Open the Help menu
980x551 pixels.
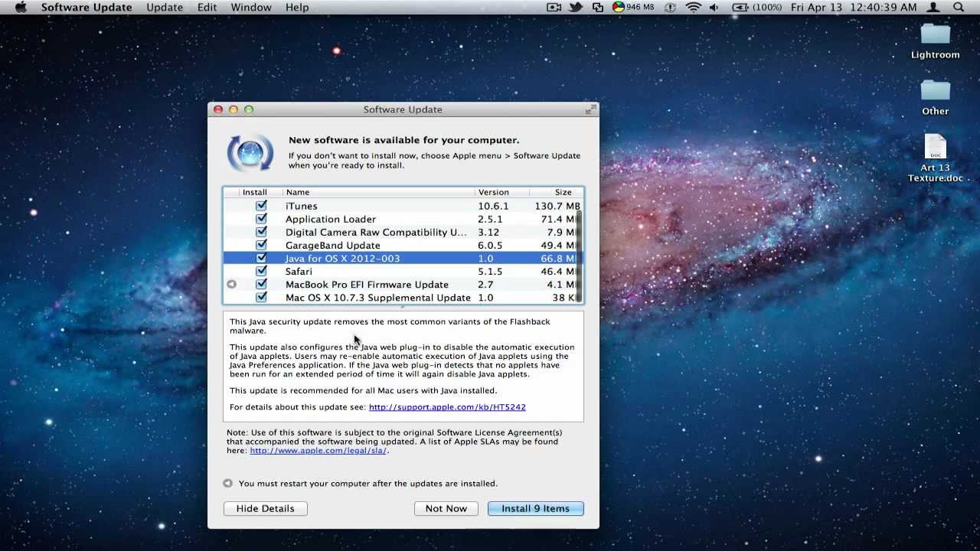pyautogui.click(x=297, y=7)
